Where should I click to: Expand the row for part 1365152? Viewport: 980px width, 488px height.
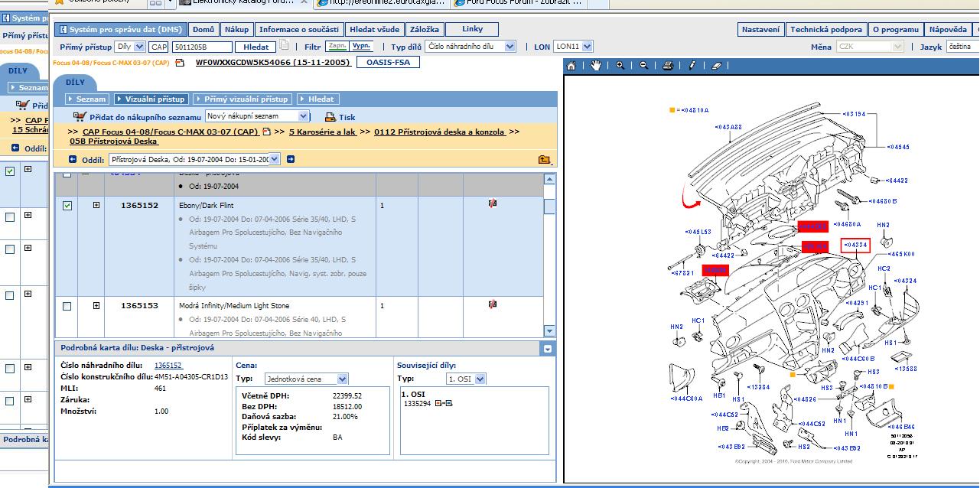tap(96, 206)
